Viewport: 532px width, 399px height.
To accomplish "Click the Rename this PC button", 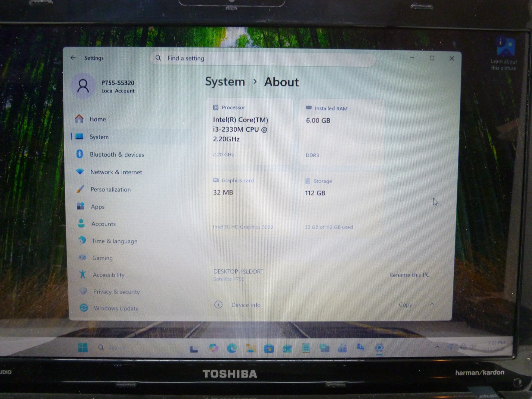I will [x=409, y=275].
